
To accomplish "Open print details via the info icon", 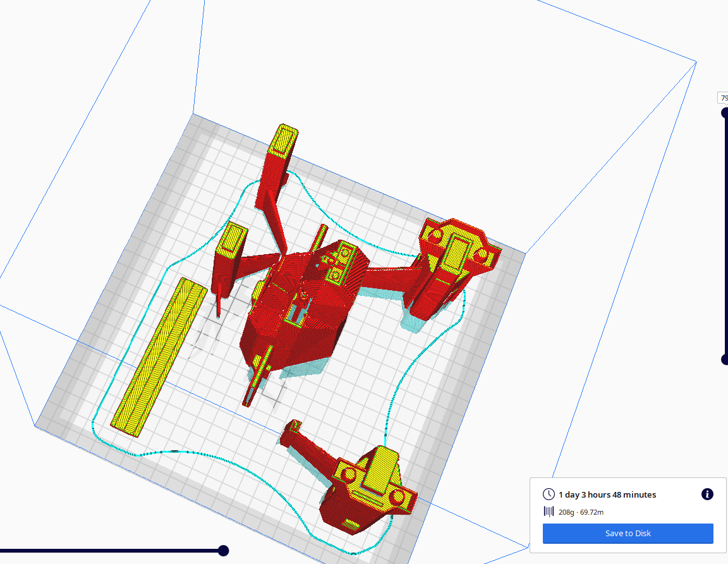I will click(706, 494).
